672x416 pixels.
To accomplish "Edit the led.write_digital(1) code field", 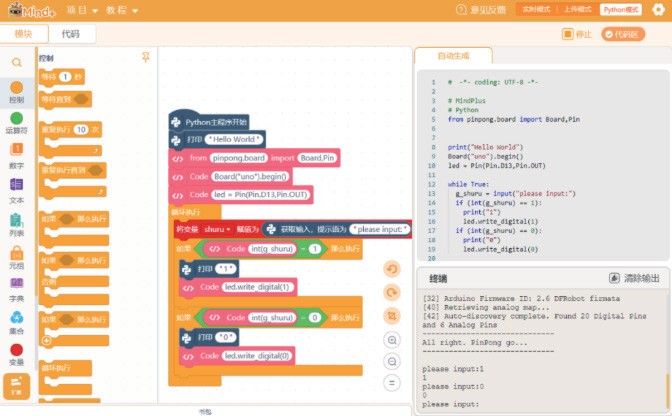I will (x=257, y=287).
